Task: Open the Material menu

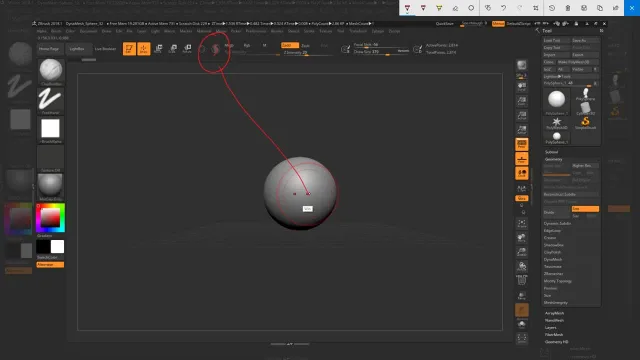Action: (204, 31)
